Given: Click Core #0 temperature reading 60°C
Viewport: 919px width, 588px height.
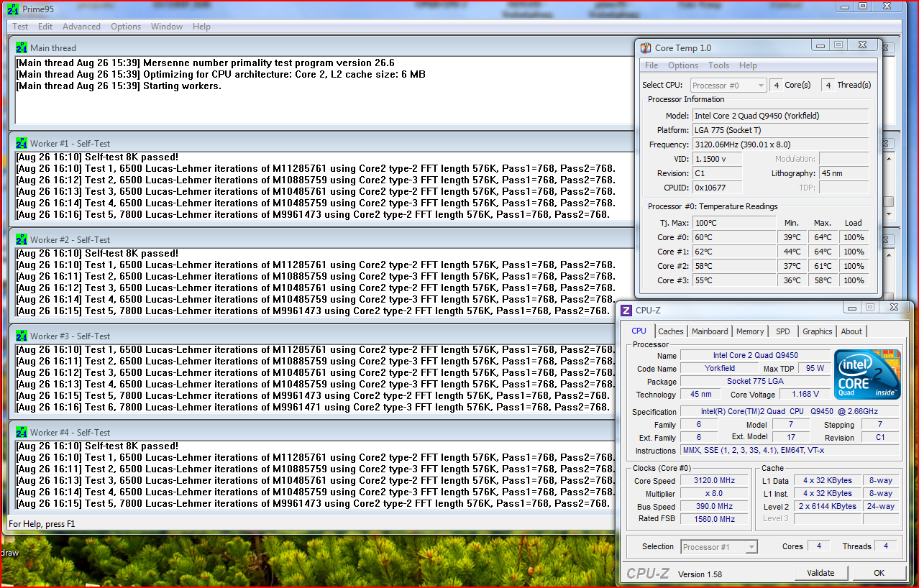Looking at the screenshot, I should coord(733,237).
